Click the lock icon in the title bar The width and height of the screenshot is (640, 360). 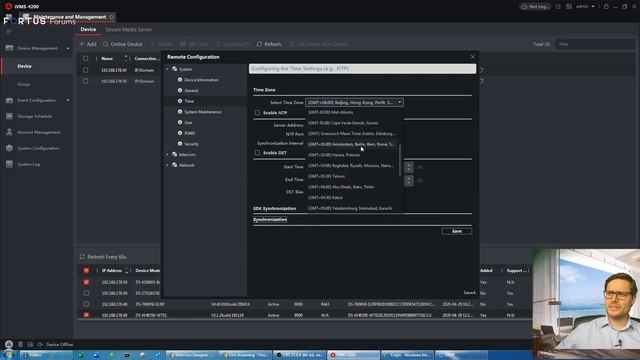pyautogui.click(x=606, y=7)
